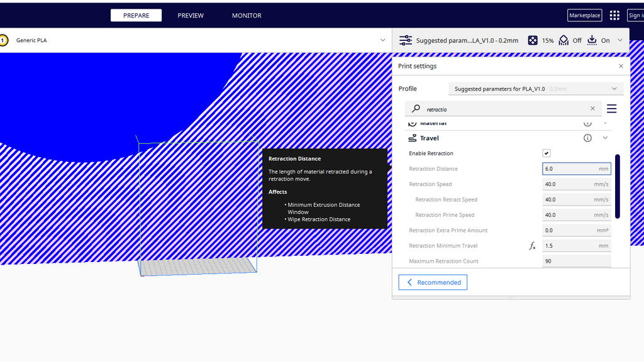Open the Profile dropdown for PLA_V1.0

pyautogui.click(x=536, y=89)
